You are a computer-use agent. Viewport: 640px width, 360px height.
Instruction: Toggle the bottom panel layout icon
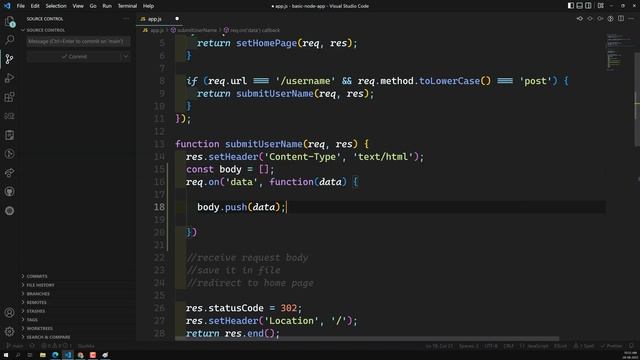coord(580,6)
